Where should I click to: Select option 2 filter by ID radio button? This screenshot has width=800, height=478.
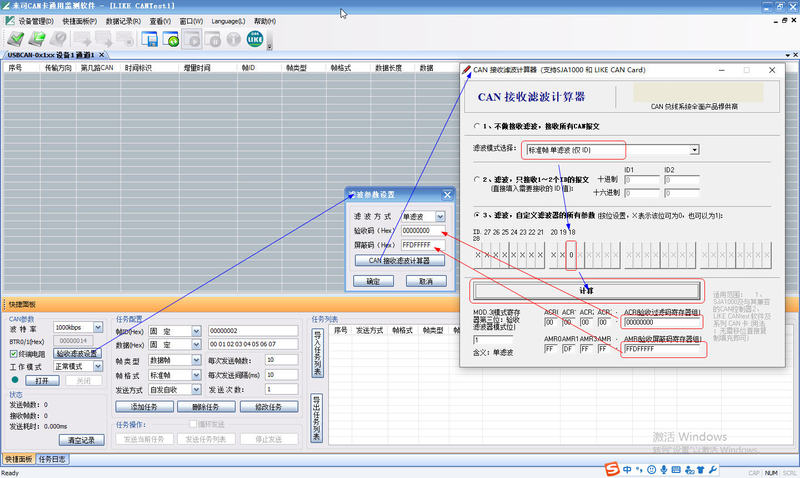pyautogui.click(x=477, y=179)
